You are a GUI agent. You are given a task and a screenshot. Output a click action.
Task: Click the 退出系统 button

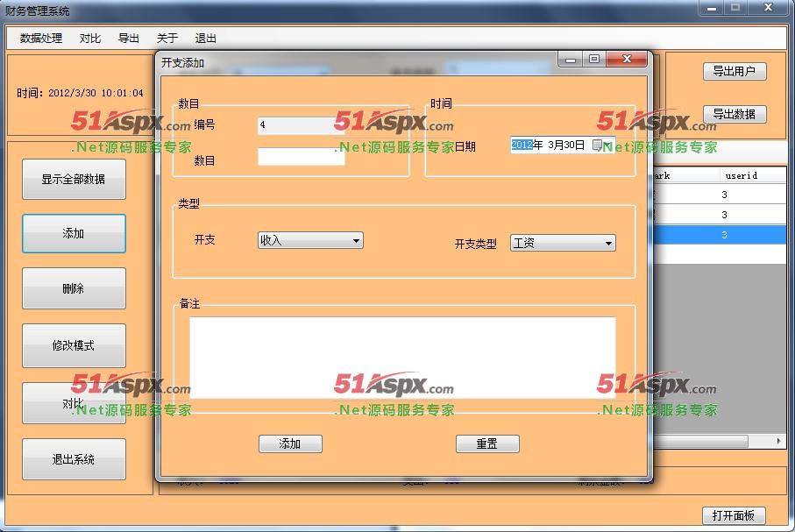pyautogui.click(x=74, y=459)
